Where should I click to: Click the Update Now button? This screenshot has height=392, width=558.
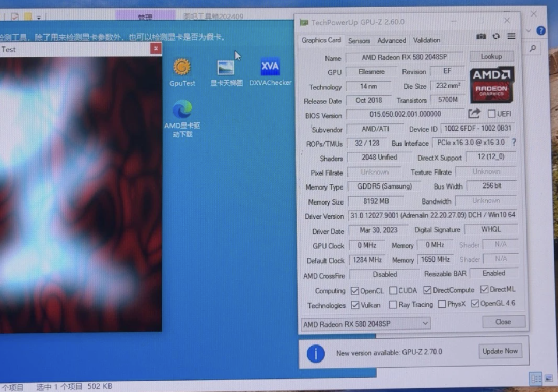click(500, 351)
